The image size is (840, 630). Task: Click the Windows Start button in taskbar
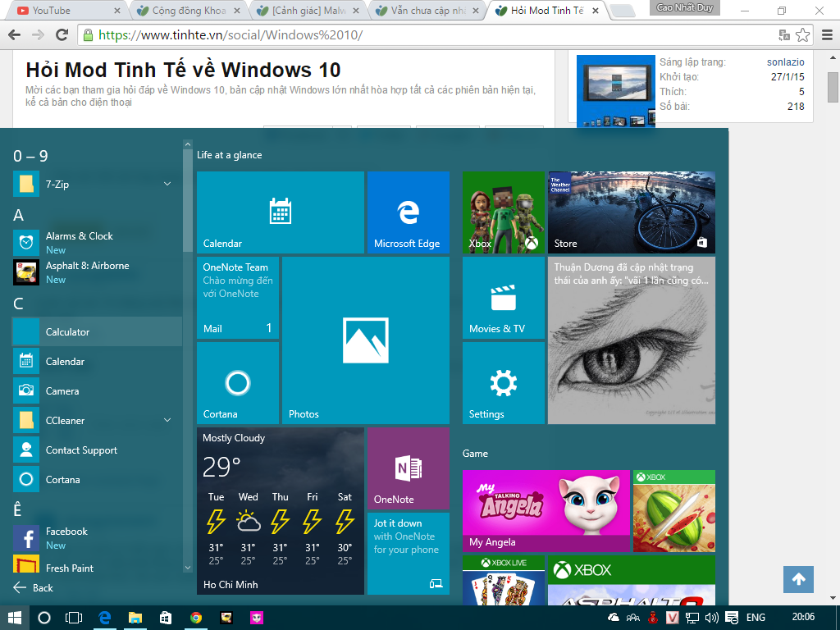[15, 618]
